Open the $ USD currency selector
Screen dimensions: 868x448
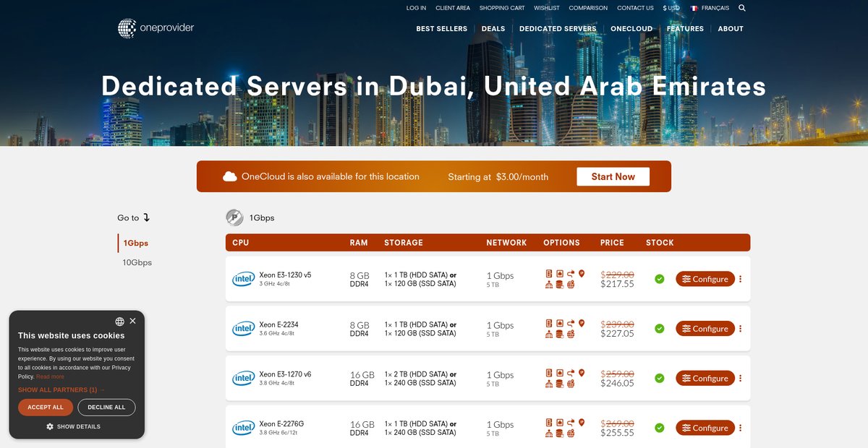671,8
